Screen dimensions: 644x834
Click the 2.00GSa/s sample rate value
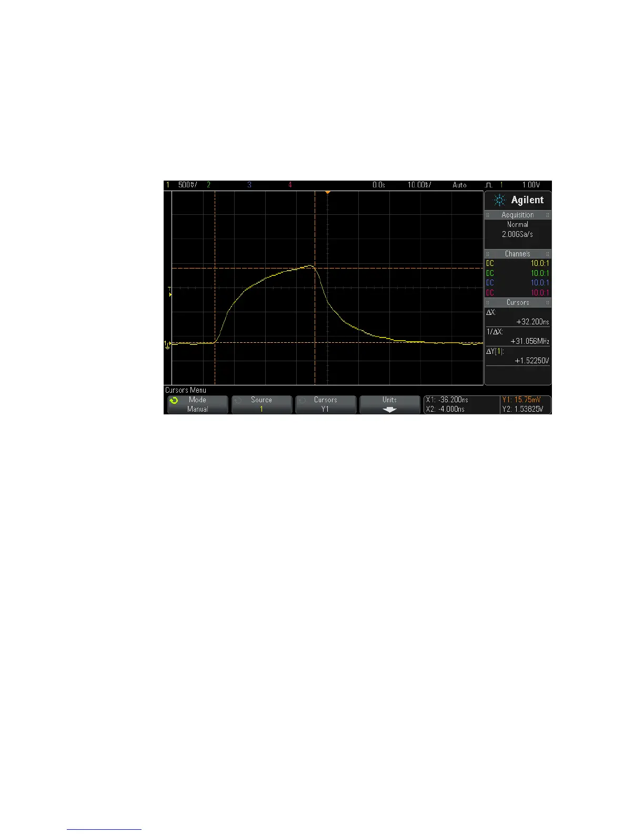(518, 234)
